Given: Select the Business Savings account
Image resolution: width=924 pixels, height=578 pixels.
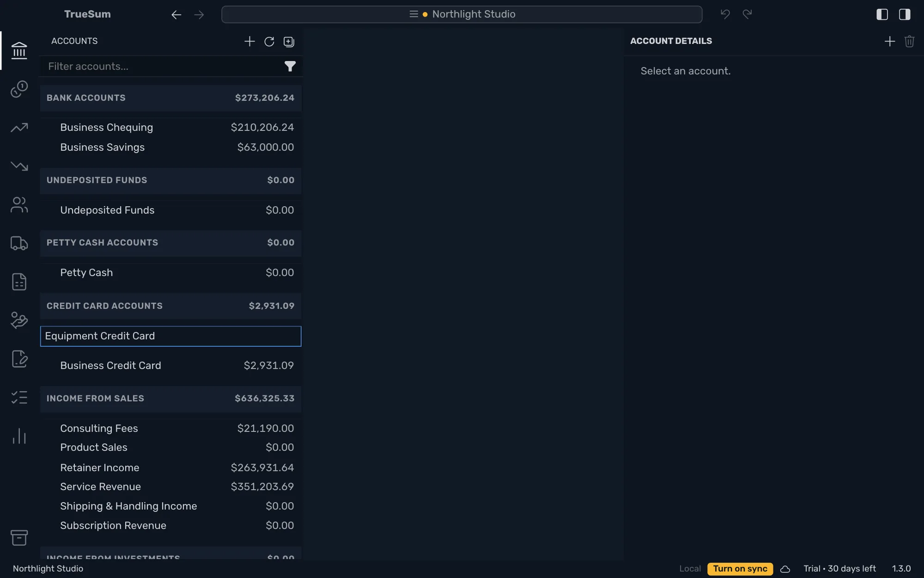Looking at the screenshot, I should (170, 148).
